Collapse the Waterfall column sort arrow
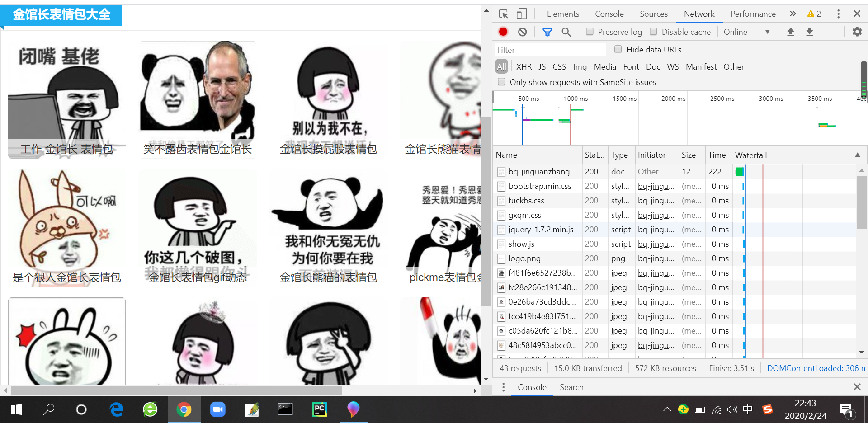This screenshot has width=868, height=423. pos(857,155)
